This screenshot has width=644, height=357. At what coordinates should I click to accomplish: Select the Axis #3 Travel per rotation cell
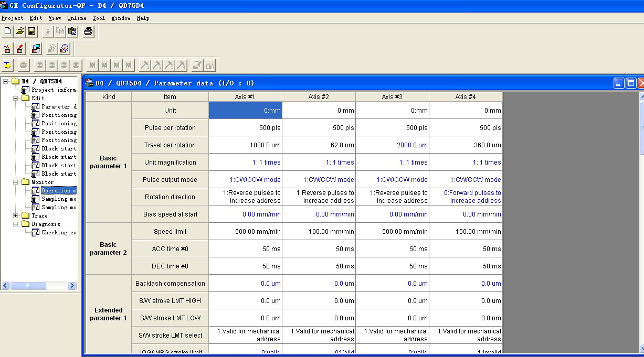(392, 145)
